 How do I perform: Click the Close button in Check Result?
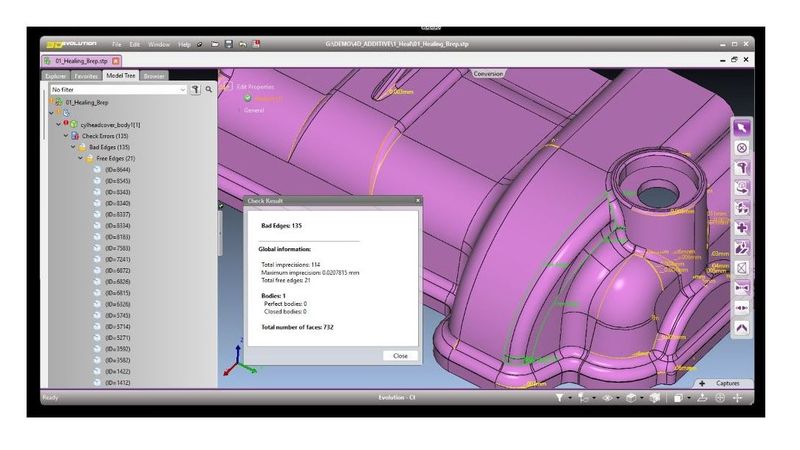(400, 356)
